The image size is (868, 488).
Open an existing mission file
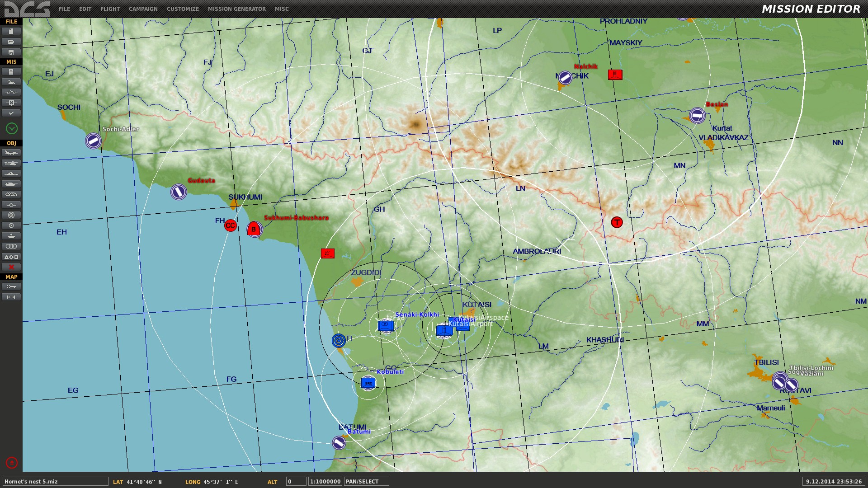[x=11, y=42]
